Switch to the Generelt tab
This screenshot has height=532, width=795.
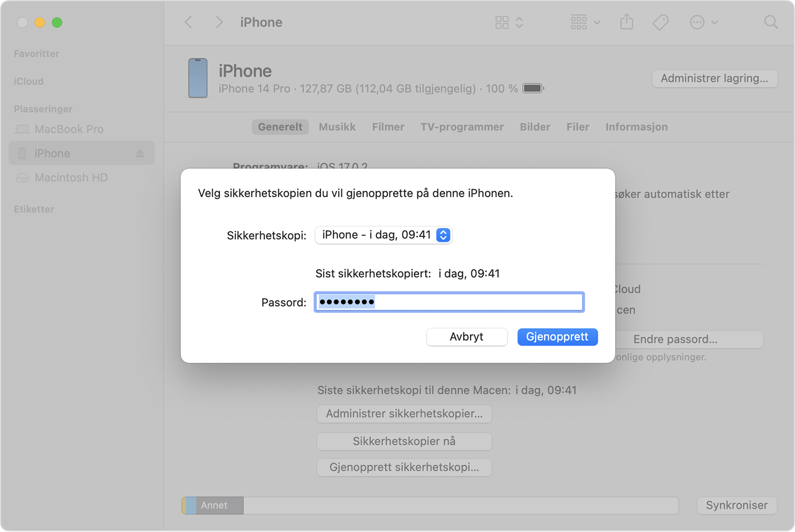click(280, 127)
